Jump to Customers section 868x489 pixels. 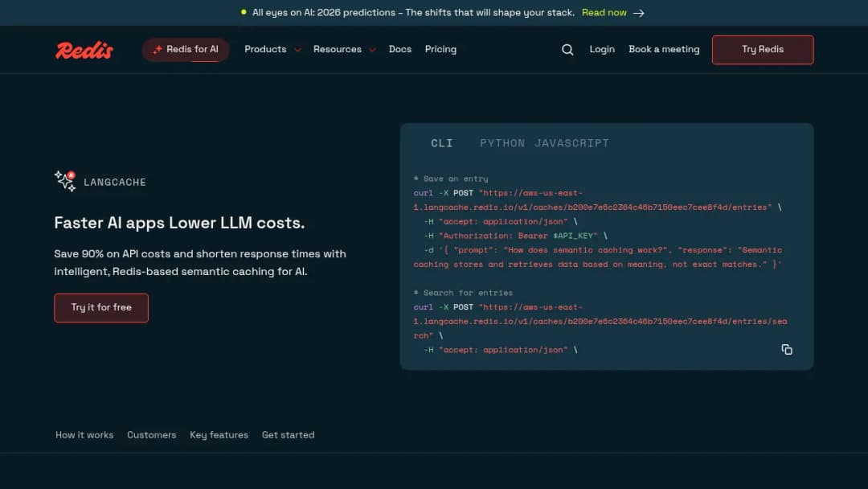click(x=152, y=435)
